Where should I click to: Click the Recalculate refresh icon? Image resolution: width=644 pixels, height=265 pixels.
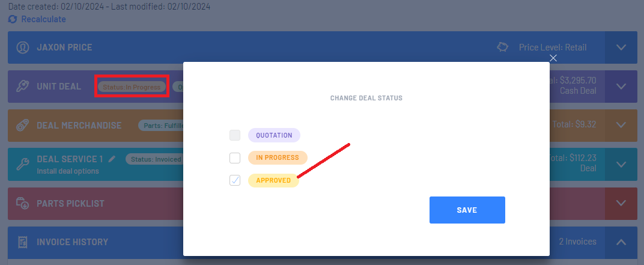pyautogui.click(x=13, y=19)
